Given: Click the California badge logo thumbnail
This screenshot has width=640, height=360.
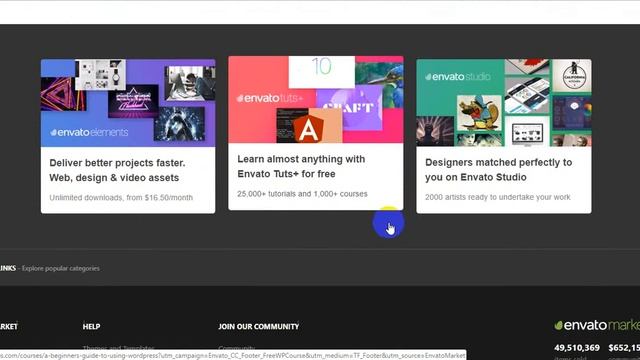Looking at the screenshot, I should (x=571, y=76).
